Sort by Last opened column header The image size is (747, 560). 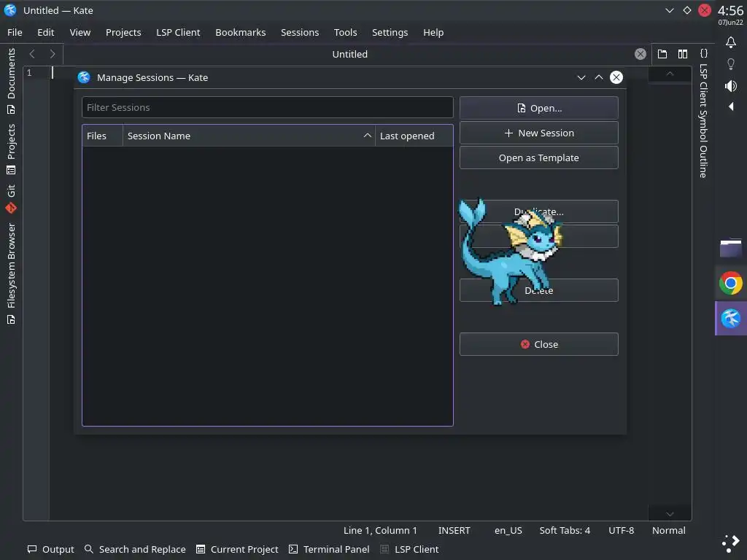[414, 136]
